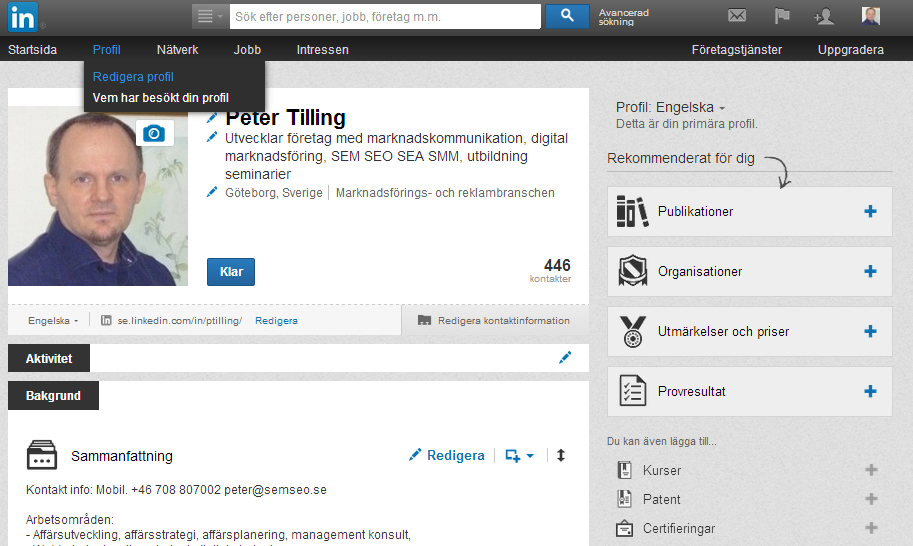
Task: Open the Startsida menu
Action: coord(33,49)
